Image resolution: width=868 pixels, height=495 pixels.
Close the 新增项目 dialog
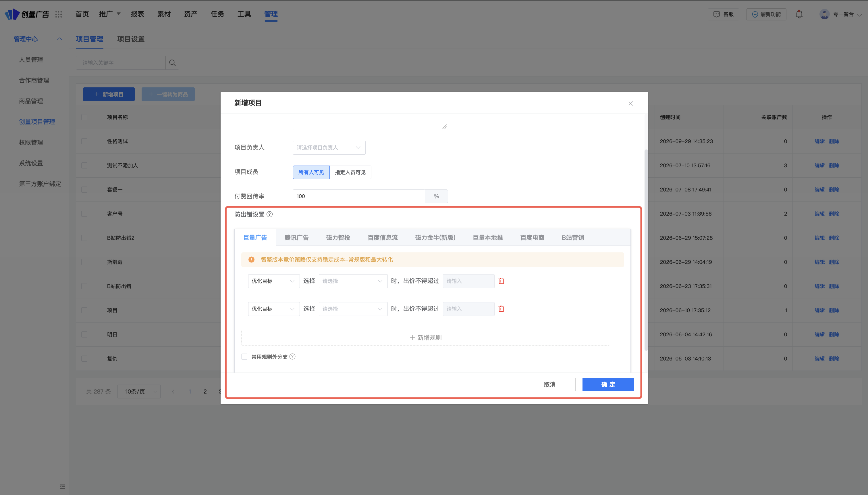[x=631, y=103]
